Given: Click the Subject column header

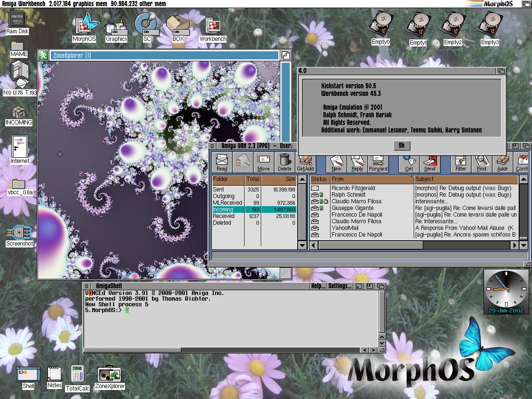Looking at the screenshot, I should 465,179.
